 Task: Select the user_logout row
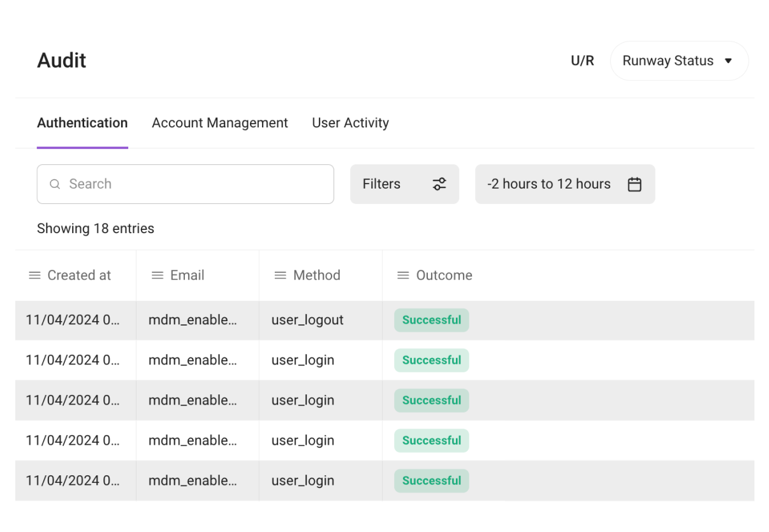[x=307, y=320]
